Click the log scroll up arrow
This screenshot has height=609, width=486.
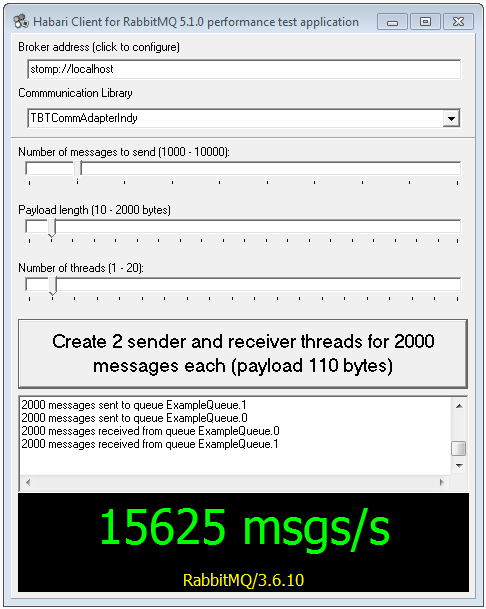coord(459,406)
